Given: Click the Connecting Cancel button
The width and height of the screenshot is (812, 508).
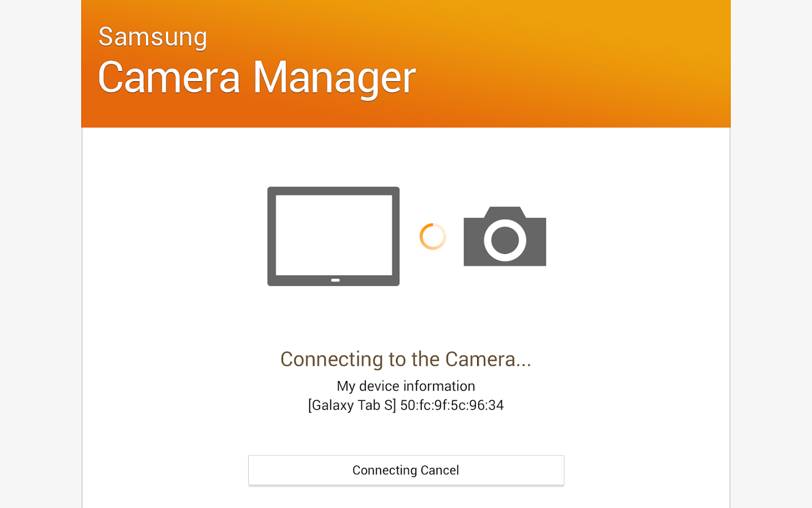Looking at the screenshot, I should (406, 470).
